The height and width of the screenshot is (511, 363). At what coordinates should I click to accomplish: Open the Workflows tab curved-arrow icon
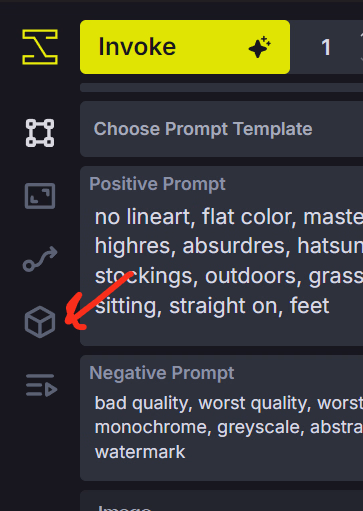coord(40,259)
